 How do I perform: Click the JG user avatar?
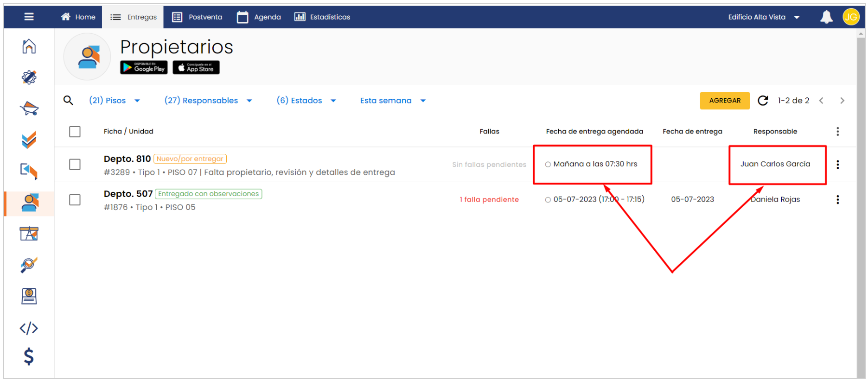click(850, 17)
